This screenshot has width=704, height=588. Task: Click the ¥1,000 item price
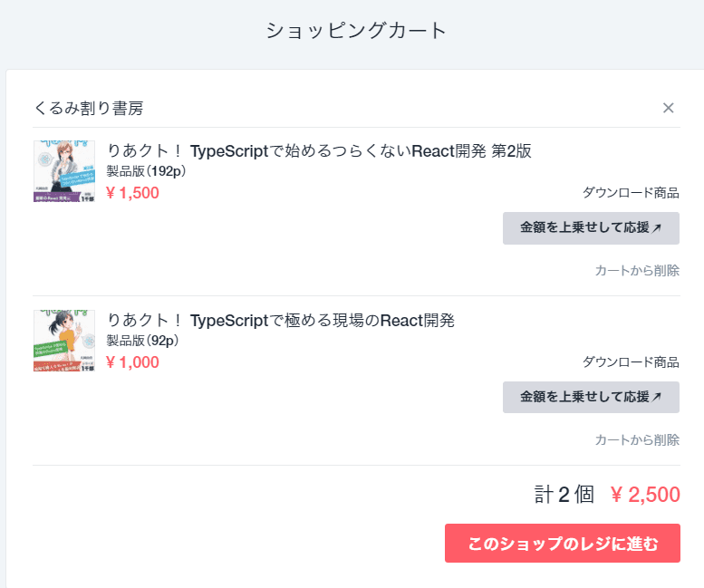(x=132, y=362)
